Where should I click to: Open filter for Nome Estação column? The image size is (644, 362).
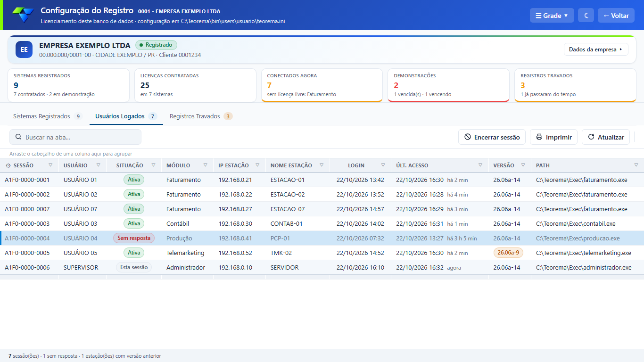322,165
